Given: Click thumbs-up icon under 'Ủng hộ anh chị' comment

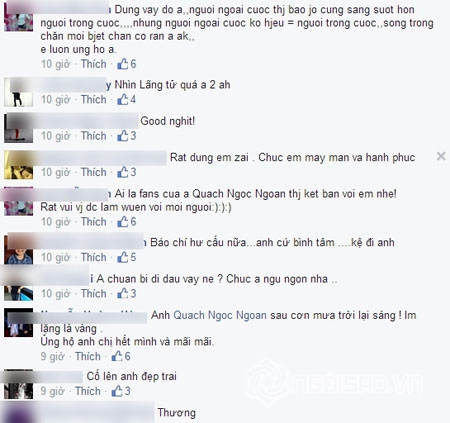Looking at the screenshot, I should click(x=117, y=356).
